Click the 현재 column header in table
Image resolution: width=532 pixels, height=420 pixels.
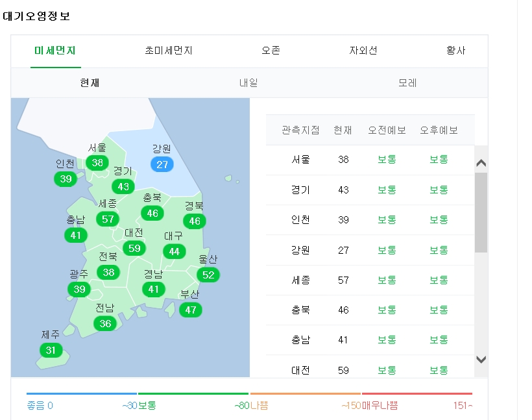[343, 130]
